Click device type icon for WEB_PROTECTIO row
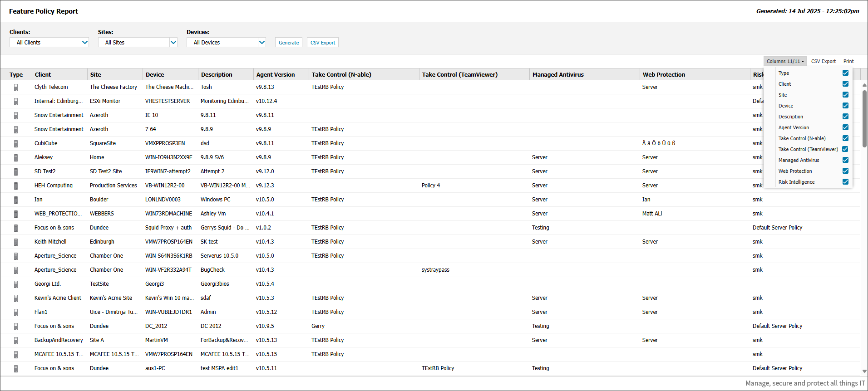The height and width of the screenshot is (391, 868). point(16,214)
